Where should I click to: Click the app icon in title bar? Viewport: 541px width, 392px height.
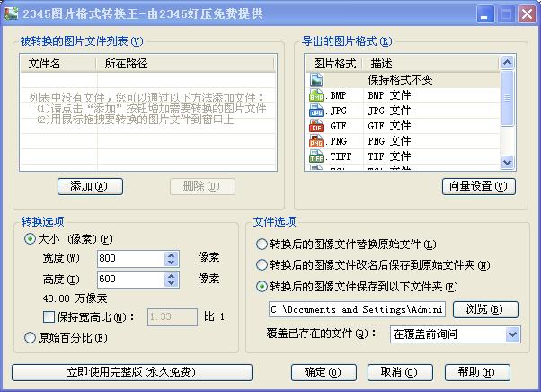(x=12, y=13)
